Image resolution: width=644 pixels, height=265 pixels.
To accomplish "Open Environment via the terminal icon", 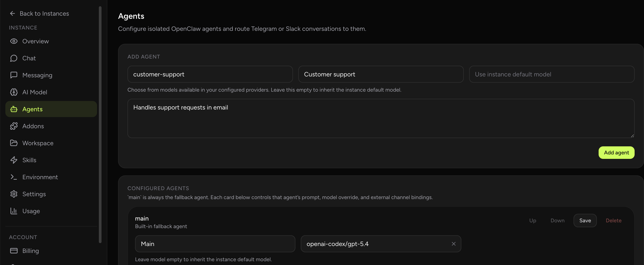I will (x=14, y=177).
